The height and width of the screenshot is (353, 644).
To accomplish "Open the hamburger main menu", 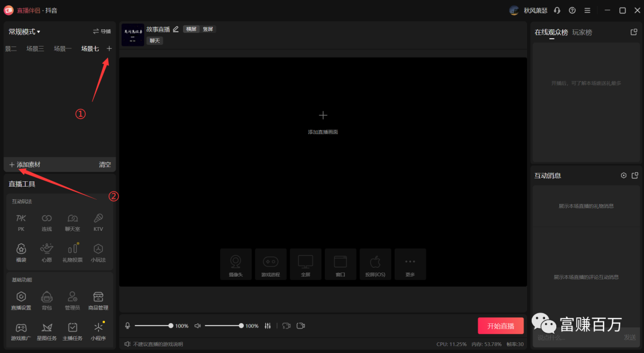I will 587,11.
